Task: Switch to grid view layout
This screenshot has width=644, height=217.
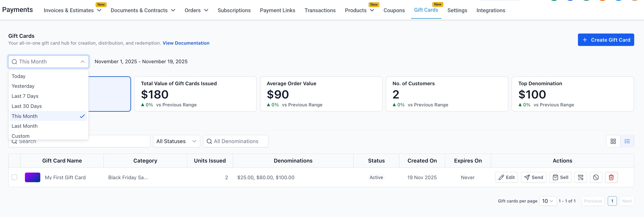Action: pos(613,141)
